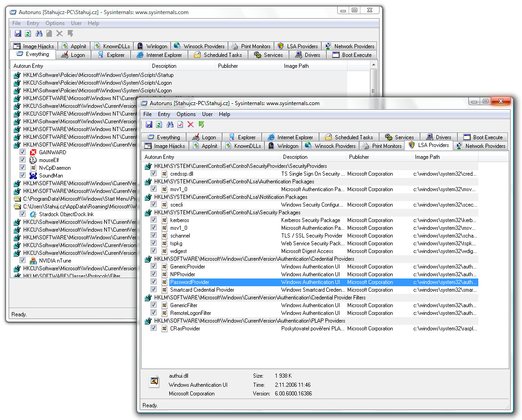Switch to Scheduled Tasks tab in front window
Viewport: 522px width, 420px height.
[349, 137]
